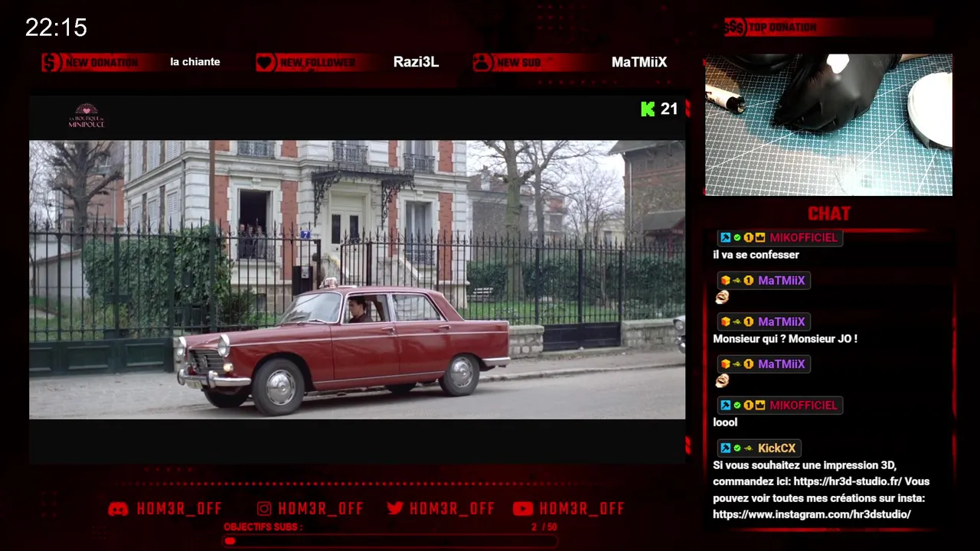Viewport: 980px width, 551px height.
Task: Click the Objectifs Subs progress bar
Action: pos(390,541)
